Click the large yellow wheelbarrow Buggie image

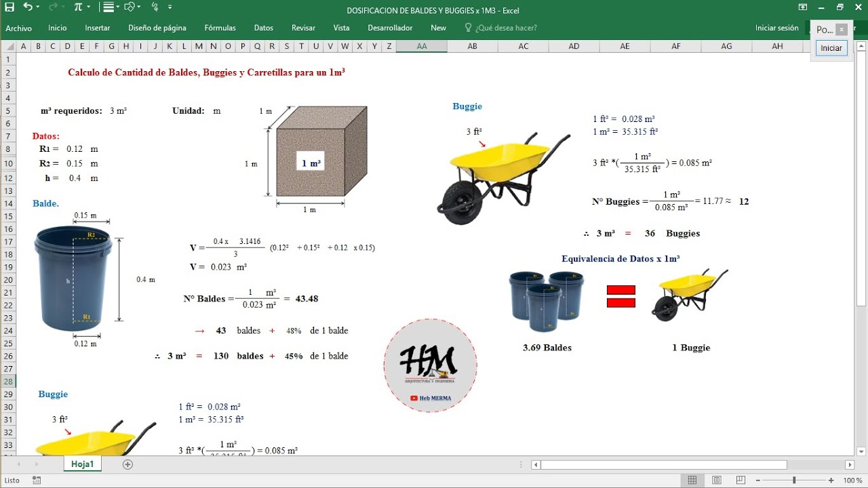(504, 180)
